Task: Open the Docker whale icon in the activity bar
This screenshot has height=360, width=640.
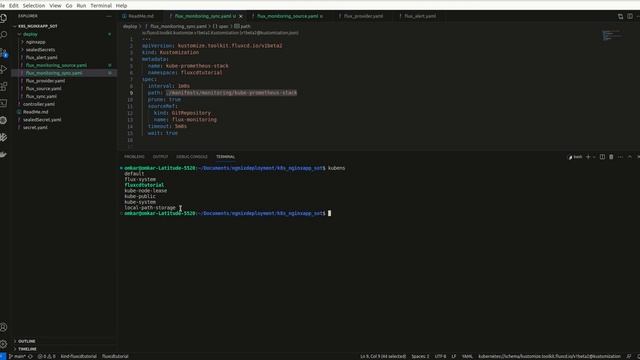Action: 4,154
